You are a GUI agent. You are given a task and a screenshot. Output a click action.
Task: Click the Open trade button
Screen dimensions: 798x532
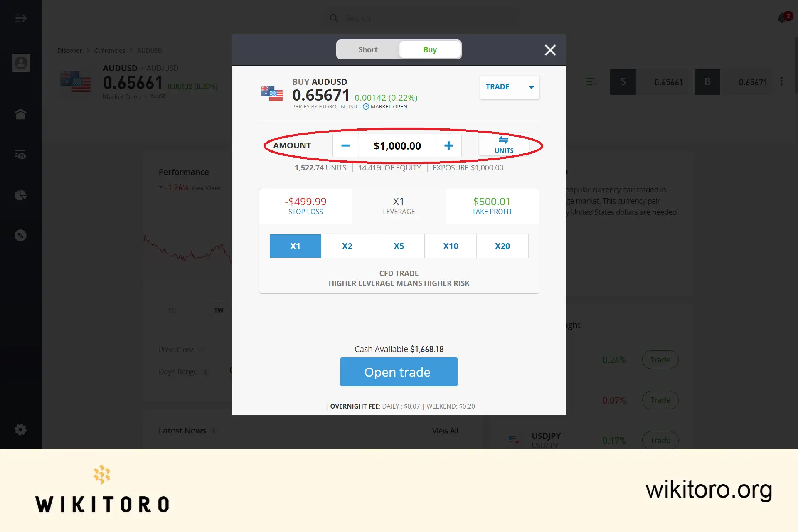click(x=399, y=371)
